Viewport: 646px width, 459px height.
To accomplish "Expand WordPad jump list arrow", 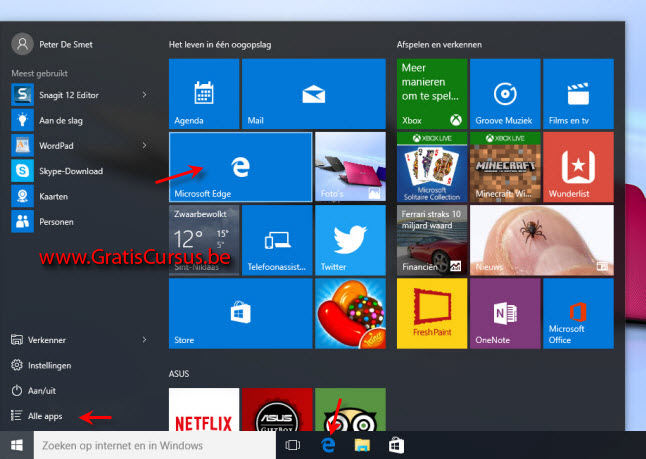I will [x=144, y=145].
